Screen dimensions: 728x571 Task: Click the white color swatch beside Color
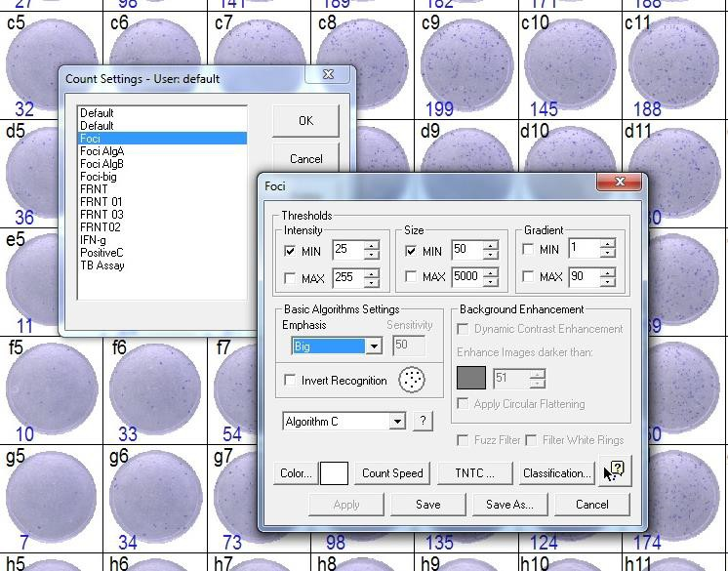tap(334, 473)
